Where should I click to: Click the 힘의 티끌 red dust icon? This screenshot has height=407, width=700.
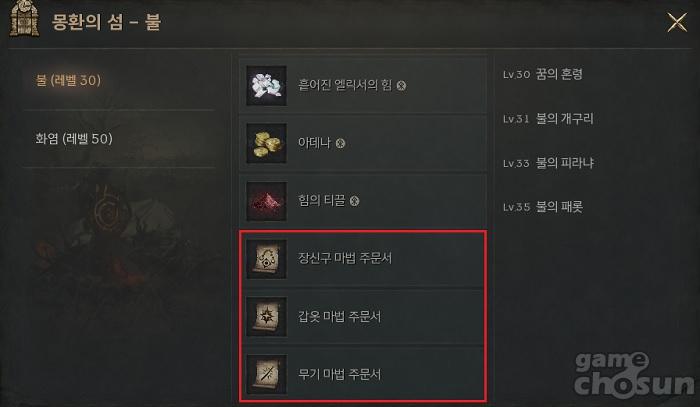tap(267, 201)
